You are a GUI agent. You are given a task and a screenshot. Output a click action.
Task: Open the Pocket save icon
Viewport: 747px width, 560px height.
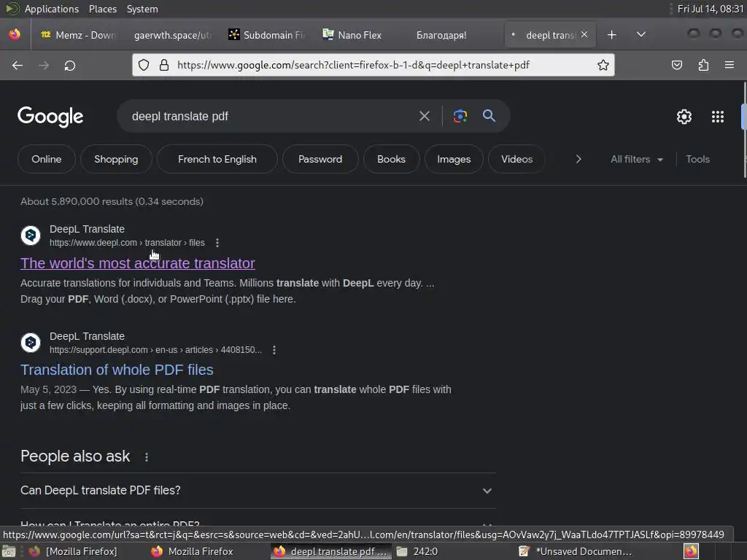676,65
